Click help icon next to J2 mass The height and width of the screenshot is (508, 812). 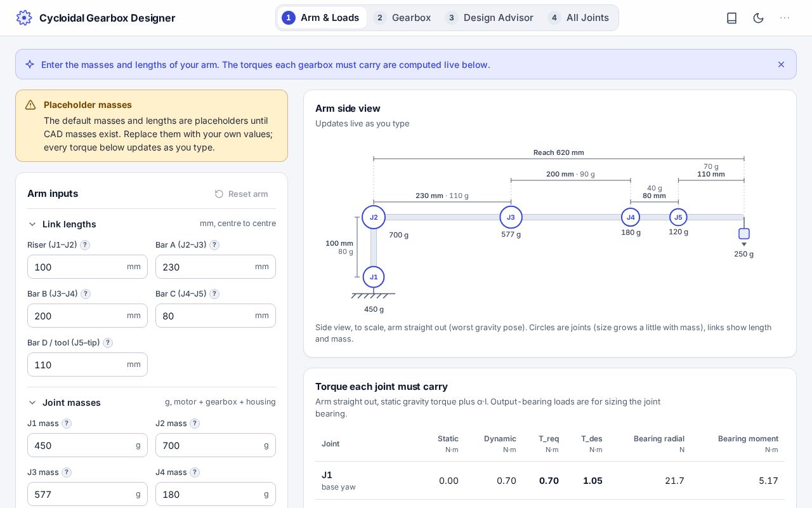coord(195,424)
